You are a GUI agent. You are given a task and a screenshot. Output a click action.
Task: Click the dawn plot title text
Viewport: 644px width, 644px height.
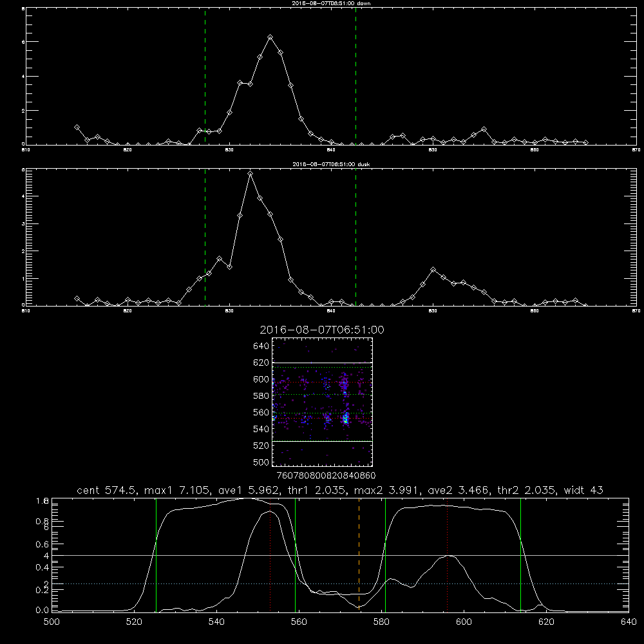tap(331, 3)
